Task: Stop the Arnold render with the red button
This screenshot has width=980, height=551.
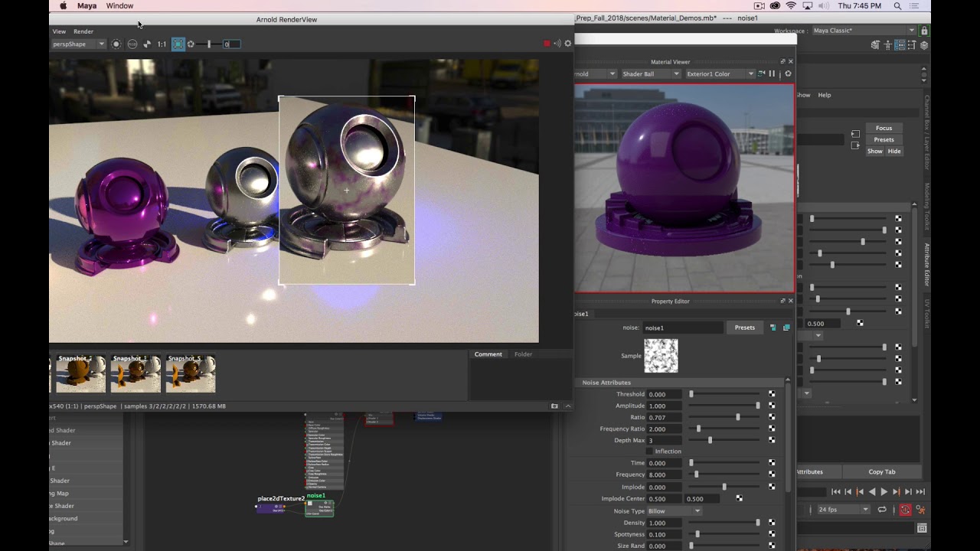Action: [x=547, y=44]
